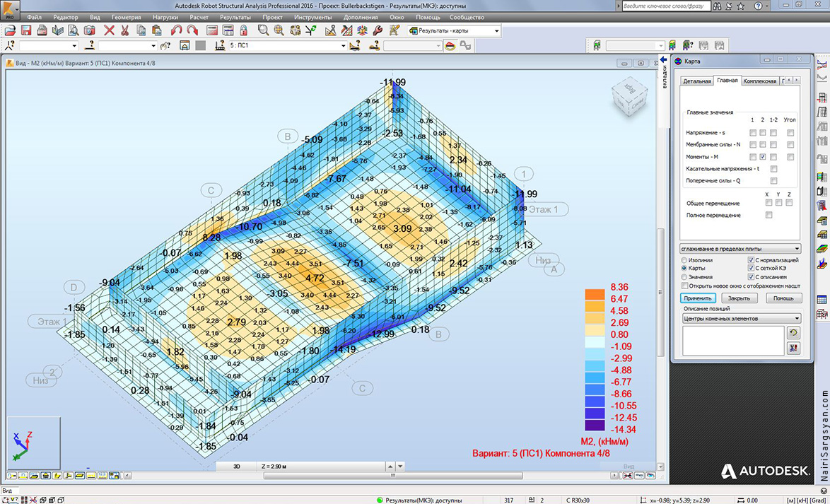Redo the last undone action
This screenshot has height=504, width=830.
pos(192,30)
